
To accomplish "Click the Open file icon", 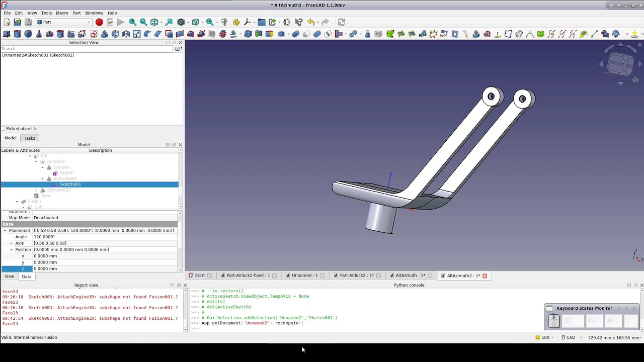I will point(18,22).
